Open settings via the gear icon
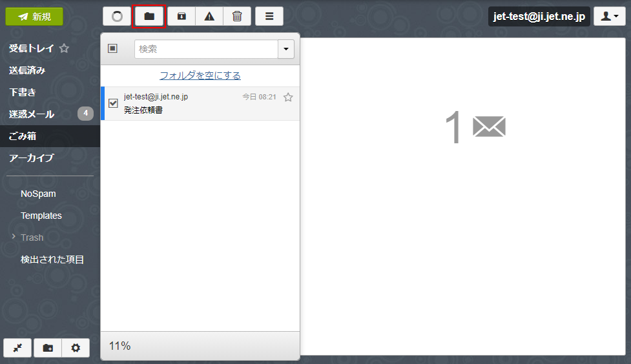The image size is (631, 364). pos(76,348)
